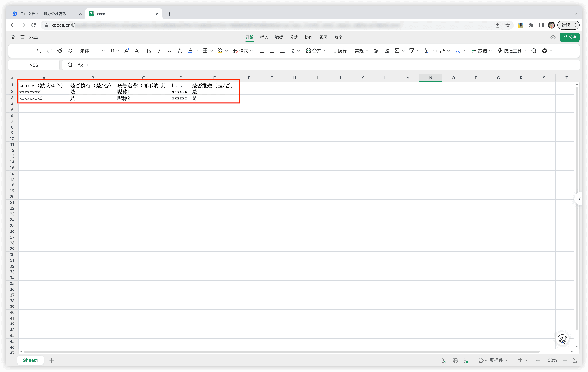Image resolution: width=588 pixels, height=372 pixels.
Task: Click the cloud sync status icon
Action: click(553, 37)
